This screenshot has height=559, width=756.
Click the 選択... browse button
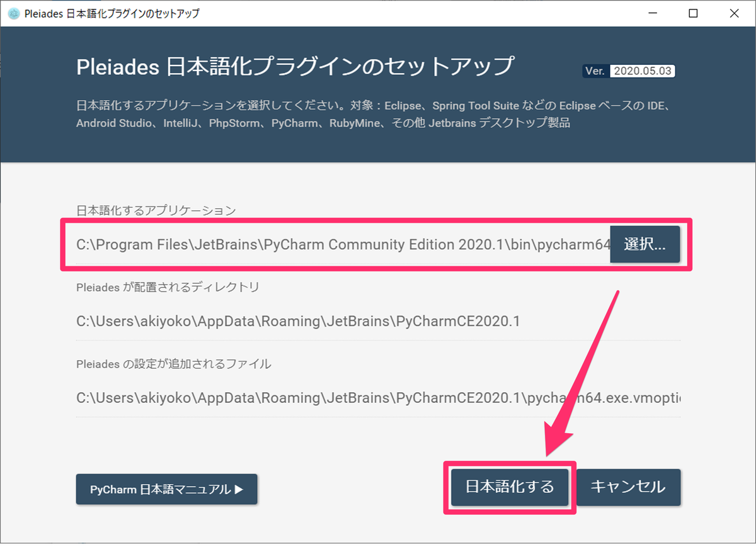coord(645,244)
